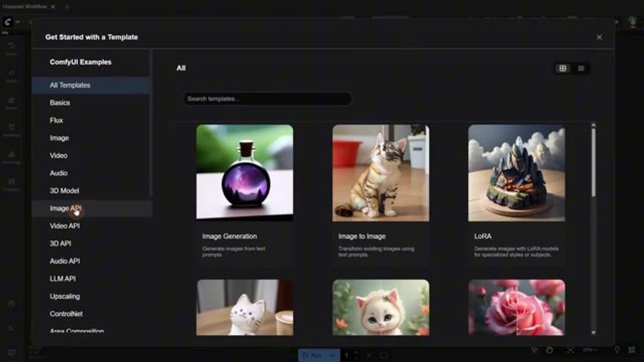Open the hooded kitten template thumbnail

[380, 307]
